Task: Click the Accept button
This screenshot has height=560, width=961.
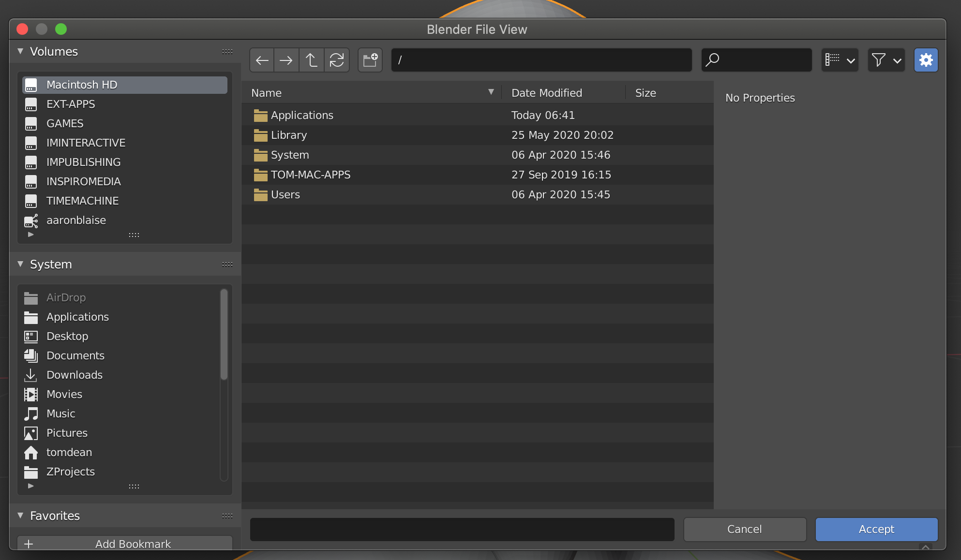Action: coord(876,529)
